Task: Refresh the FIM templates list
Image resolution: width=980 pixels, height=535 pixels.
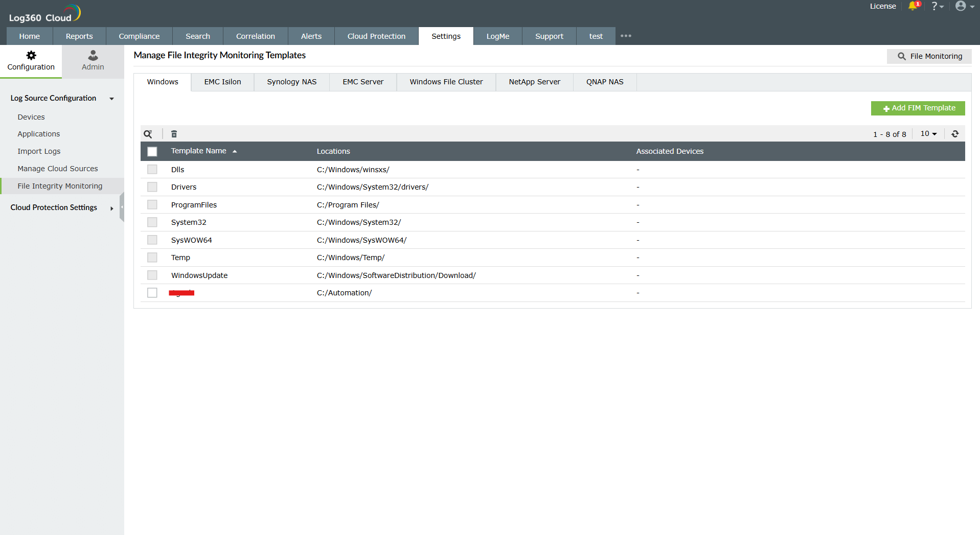Action: coord(955,133)
